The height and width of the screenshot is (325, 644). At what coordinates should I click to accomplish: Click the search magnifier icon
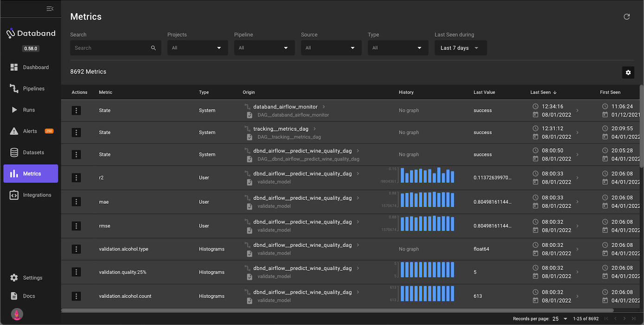tap(154, 48)
